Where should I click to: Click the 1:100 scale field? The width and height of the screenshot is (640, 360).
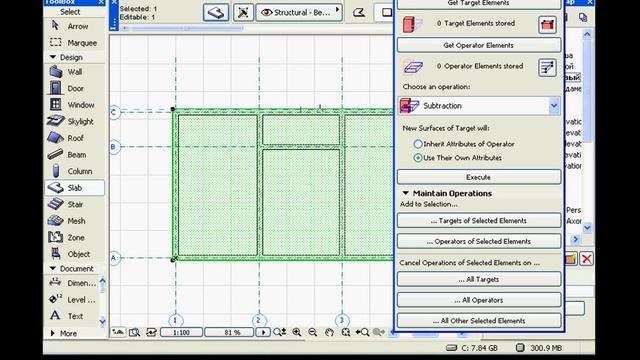click(x=181, y=332)
